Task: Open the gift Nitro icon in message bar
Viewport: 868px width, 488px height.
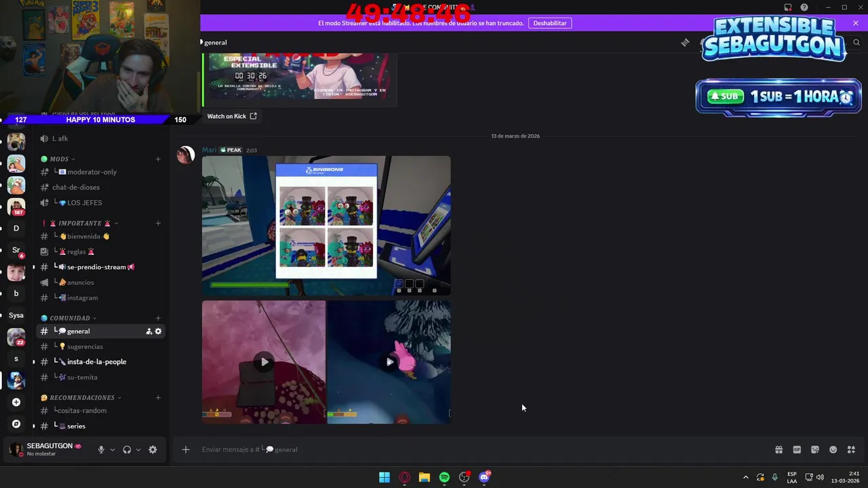Action: (778, 449)
